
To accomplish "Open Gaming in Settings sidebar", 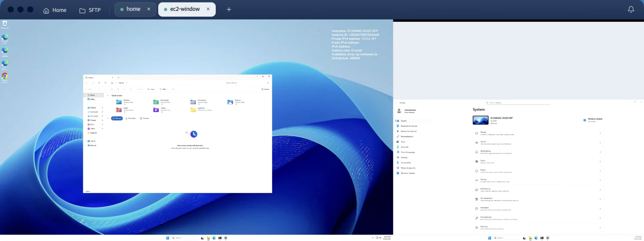I will [x=413, y=158].
